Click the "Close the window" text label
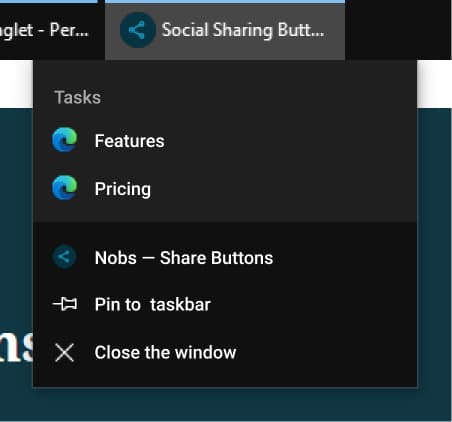This screenshot has height=422, width=452. (x=165, y=352)
